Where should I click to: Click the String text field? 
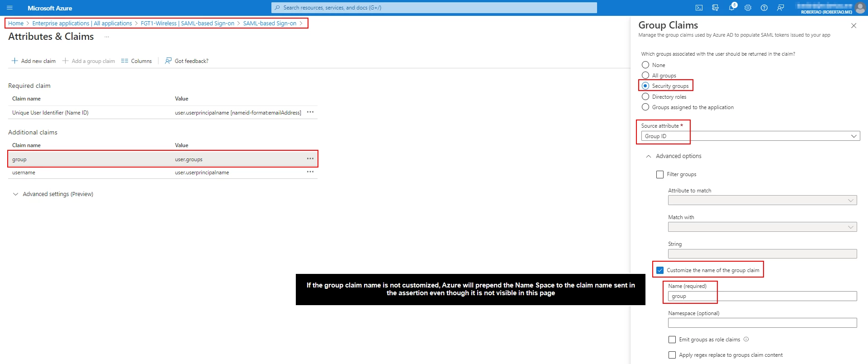pos(762,254)
